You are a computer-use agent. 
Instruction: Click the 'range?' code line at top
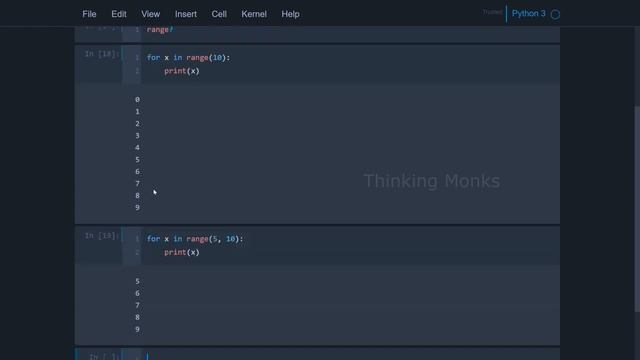click(160, 30)
